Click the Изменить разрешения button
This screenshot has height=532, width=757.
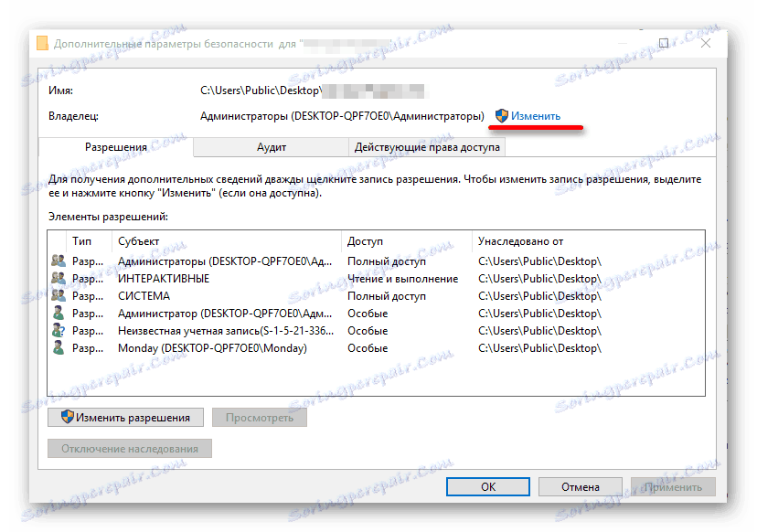pyautogui.click(x=125, y=418)
